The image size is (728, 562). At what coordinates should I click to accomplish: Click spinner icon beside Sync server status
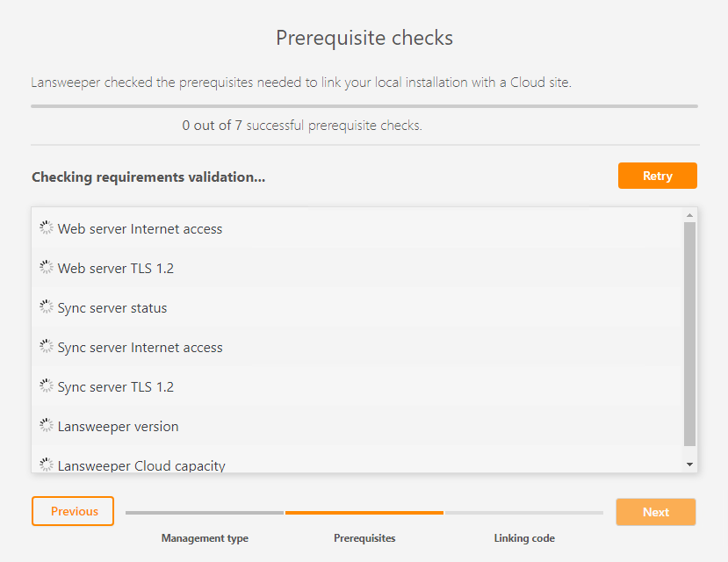click(47, 306)
